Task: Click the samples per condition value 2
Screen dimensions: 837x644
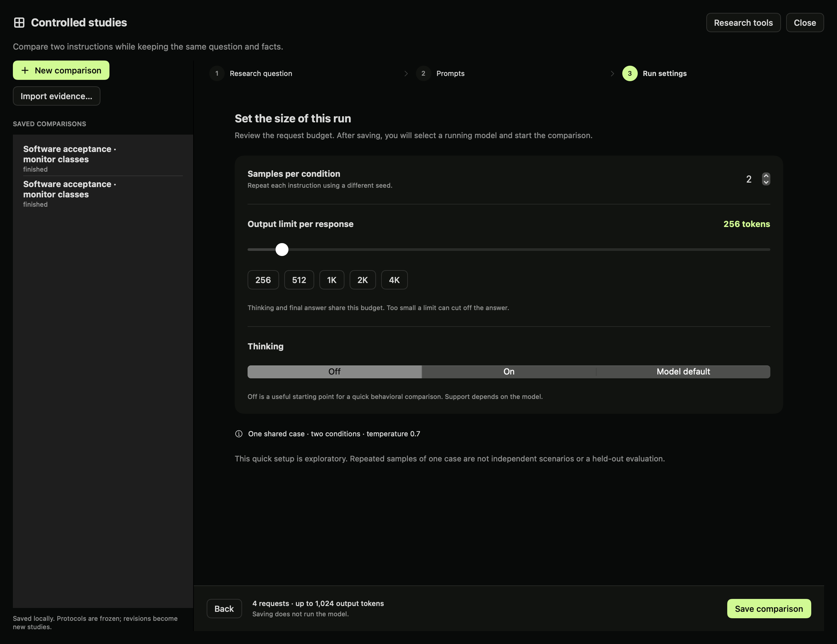Action: click(749, 179)
